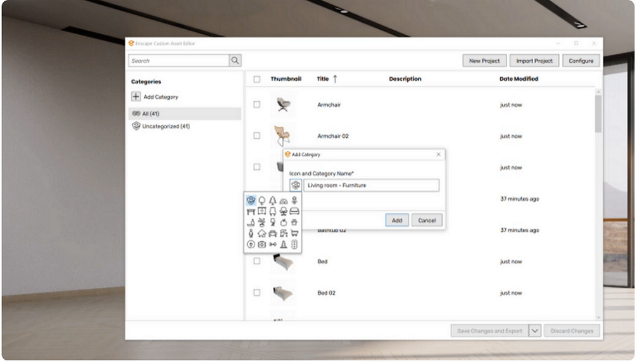Open the category icon selector in Add Category dialog

296,185
